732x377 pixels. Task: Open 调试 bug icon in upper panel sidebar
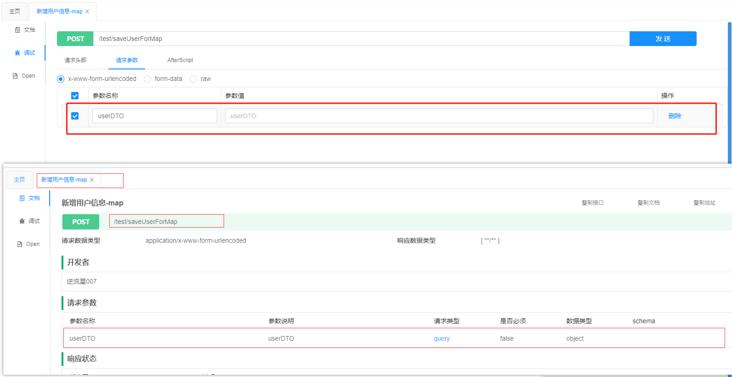point(18,53)
